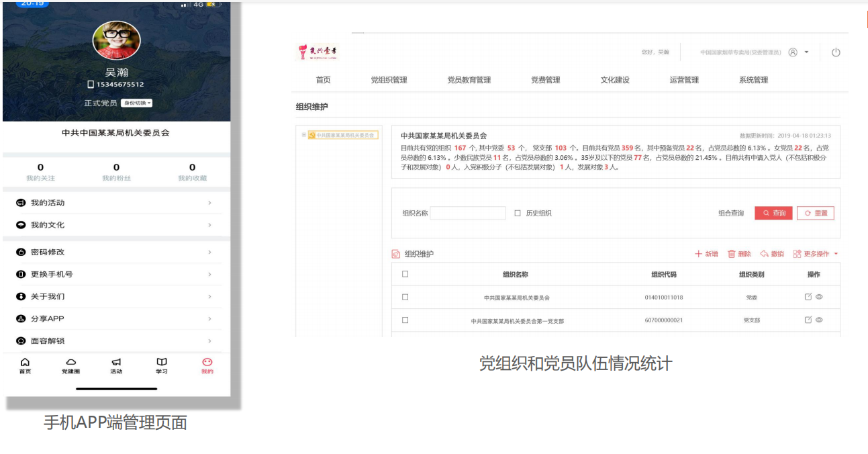This screenshot has height=454, width=868.
Task: Click the 复兴壹号 logo
Action: [x=318, y=52]
